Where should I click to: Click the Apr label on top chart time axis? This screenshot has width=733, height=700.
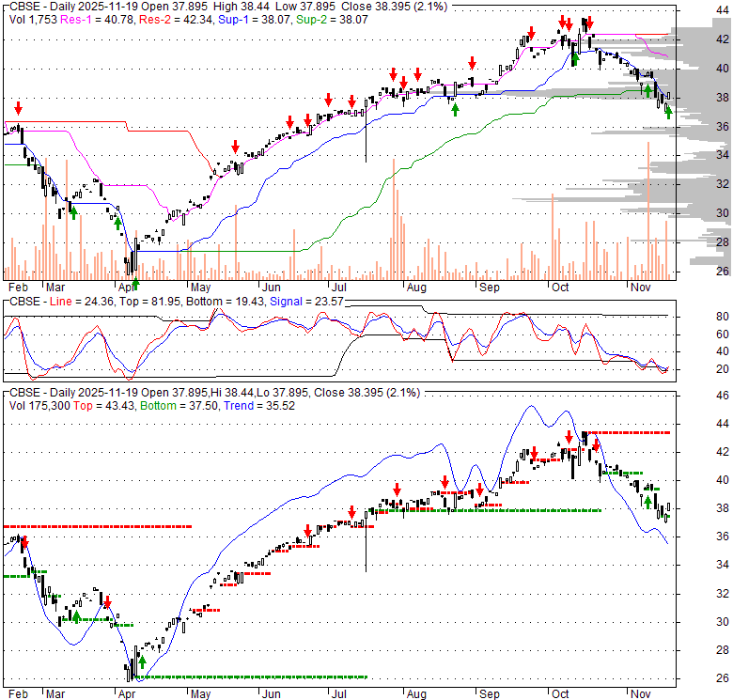pos(126,288)
